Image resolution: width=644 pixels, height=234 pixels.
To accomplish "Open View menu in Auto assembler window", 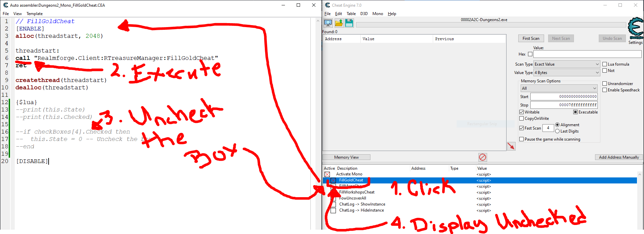I will tap(17, 14).
